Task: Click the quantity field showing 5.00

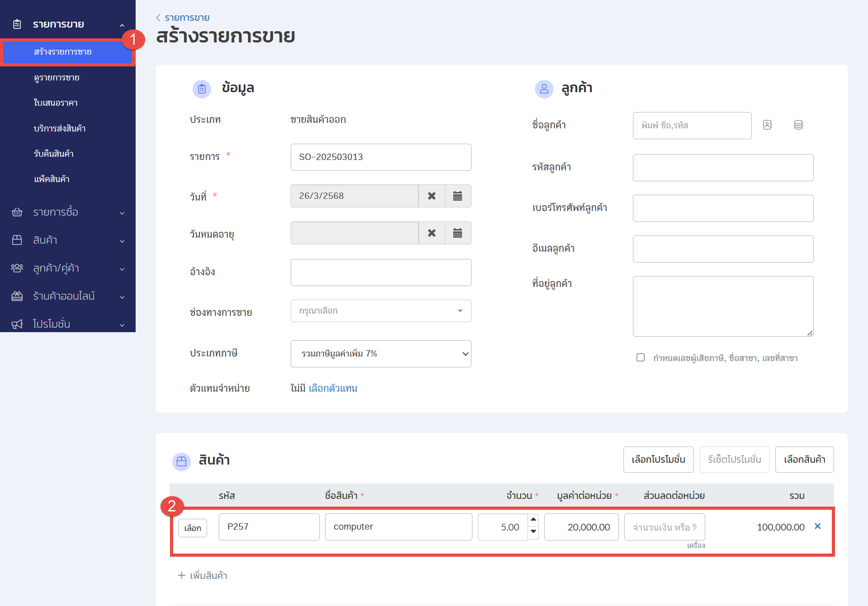Action: tap(503, 527)
